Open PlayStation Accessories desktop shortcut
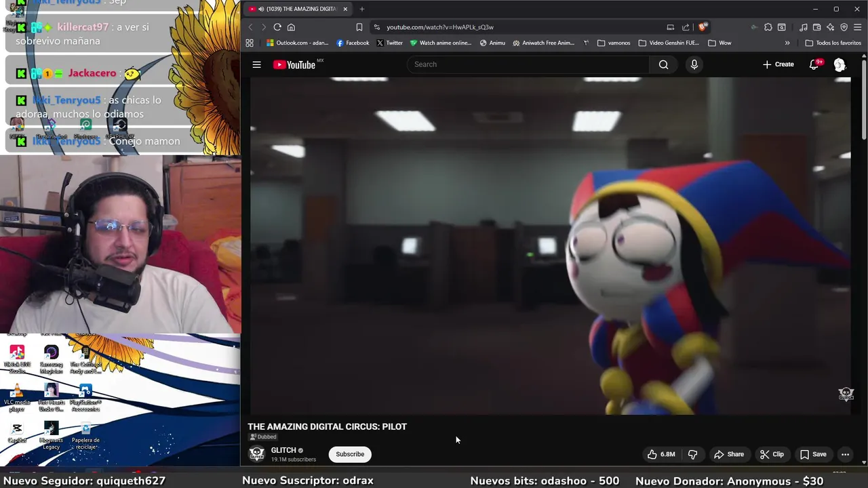This screenshot has width=868, height=488. (85, 398)
